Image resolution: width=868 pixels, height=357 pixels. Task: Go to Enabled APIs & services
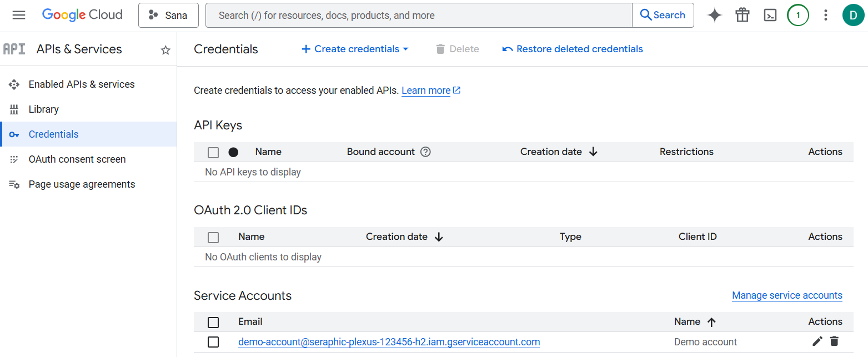pos(82,84)
